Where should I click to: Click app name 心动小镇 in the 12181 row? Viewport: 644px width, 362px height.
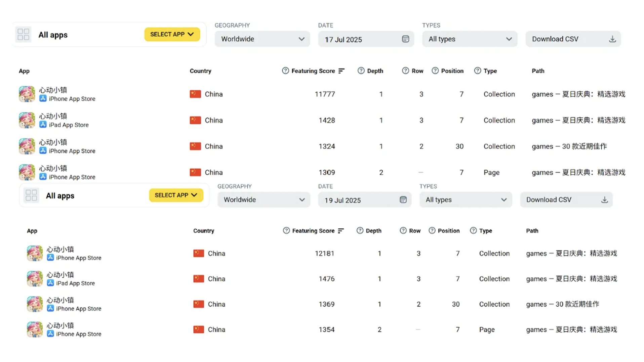(x=60, y=249)
